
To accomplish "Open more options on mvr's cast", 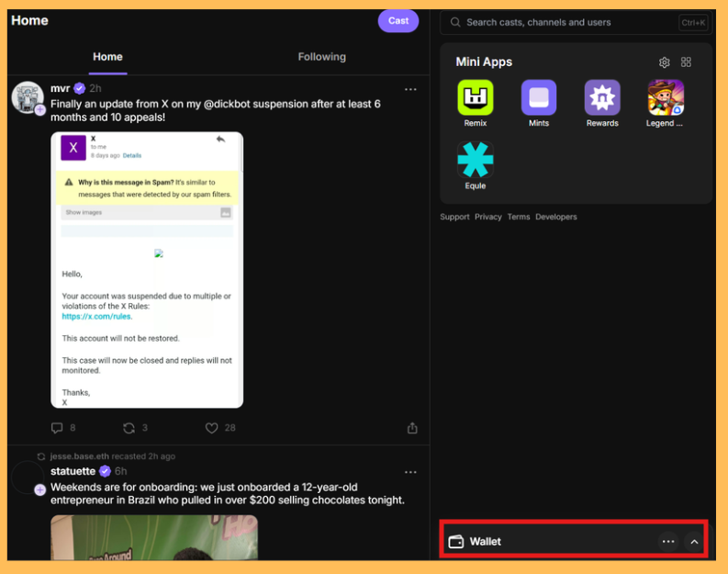I will 410,89.
